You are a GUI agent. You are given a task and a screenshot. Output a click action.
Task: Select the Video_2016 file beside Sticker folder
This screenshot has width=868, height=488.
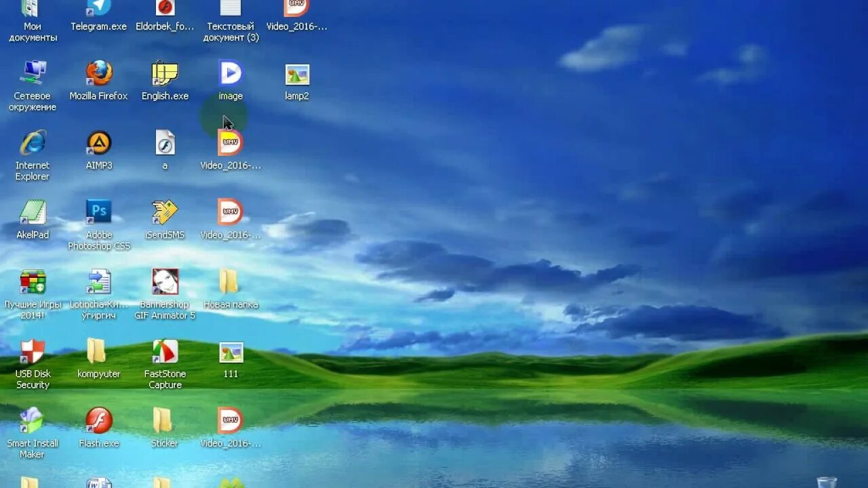[231, 428]
